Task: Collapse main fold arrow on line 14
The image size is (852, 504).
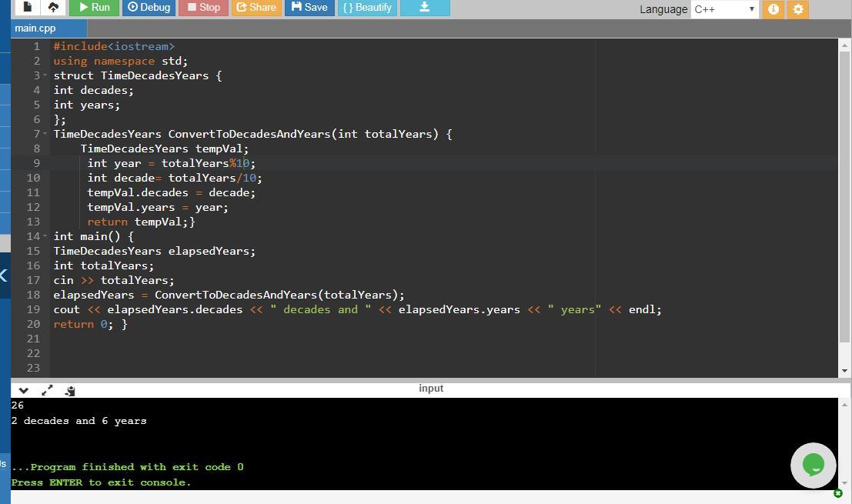Action: pos(45,235)
